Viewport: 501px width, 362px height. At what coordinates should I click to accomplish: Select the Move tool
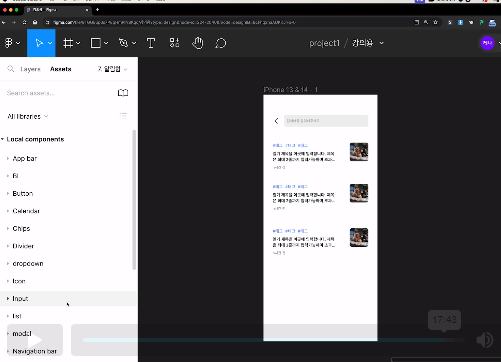(39, 43)
